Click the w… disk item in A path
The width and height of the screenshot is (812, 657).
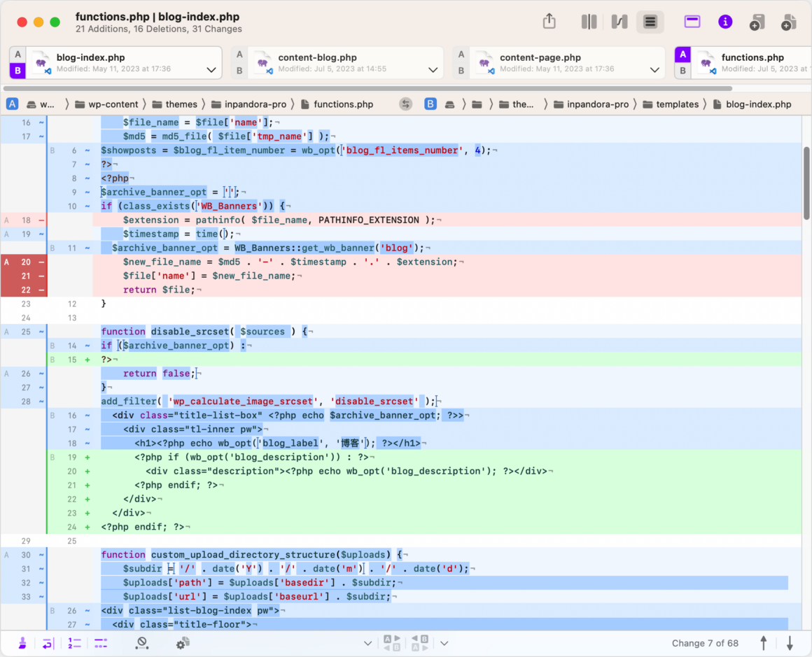tap(40, 104)
